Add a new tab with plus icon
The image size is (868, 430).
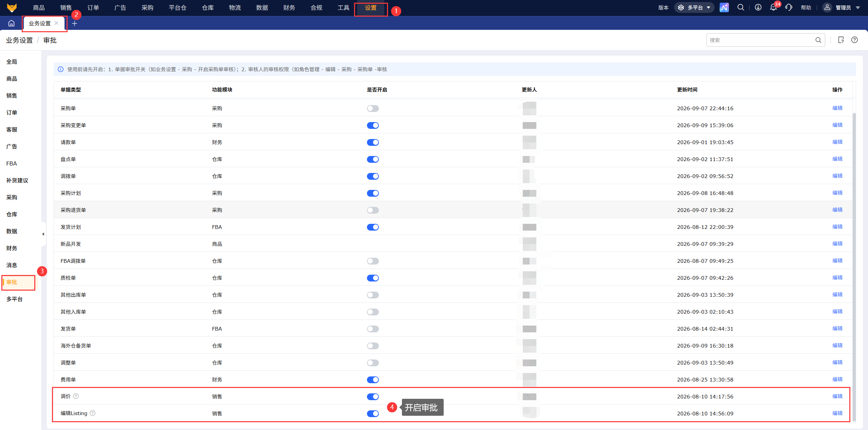point(75,23)
